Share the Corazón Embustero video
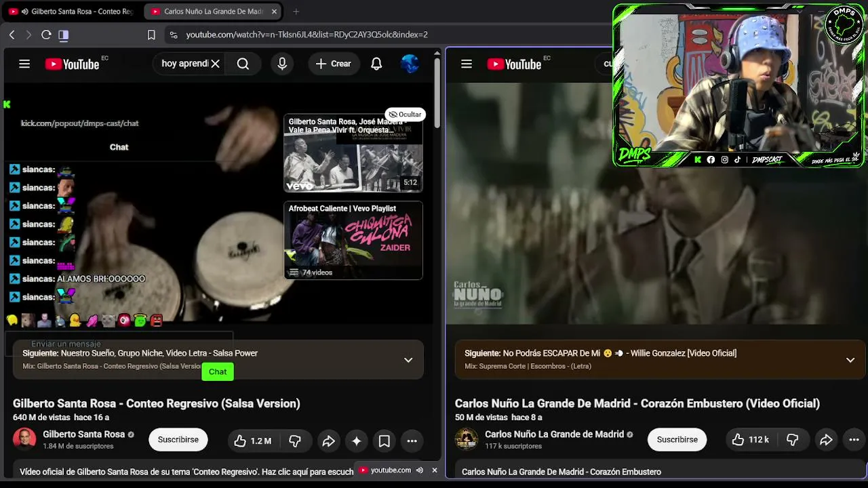 click(826, 441)
